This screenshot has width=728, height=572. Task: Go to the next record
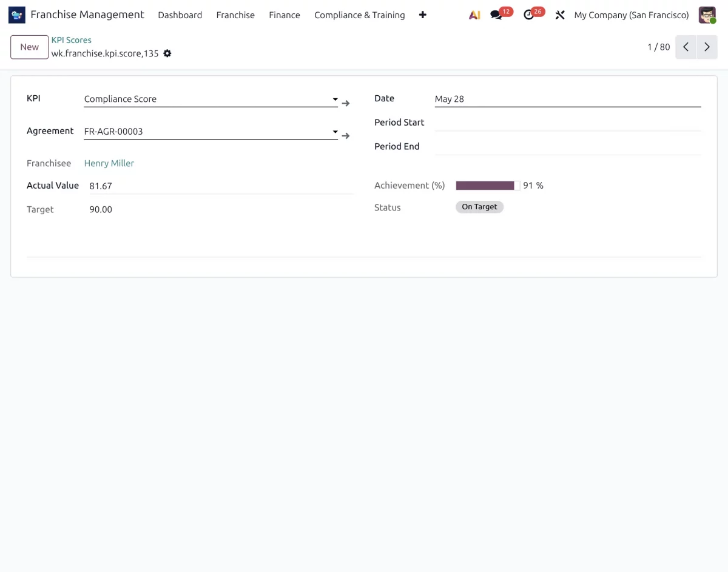click(x=707, y=47)
